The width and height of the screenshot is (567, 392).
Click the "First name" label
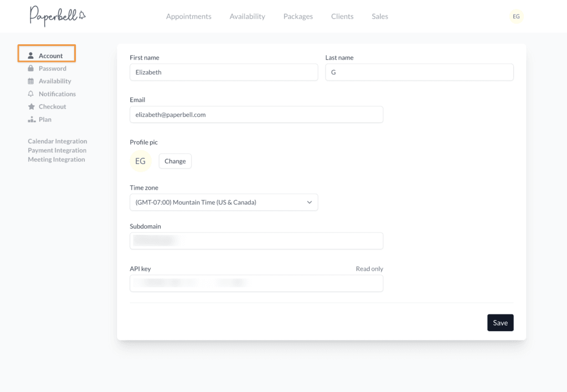[145, 58]
